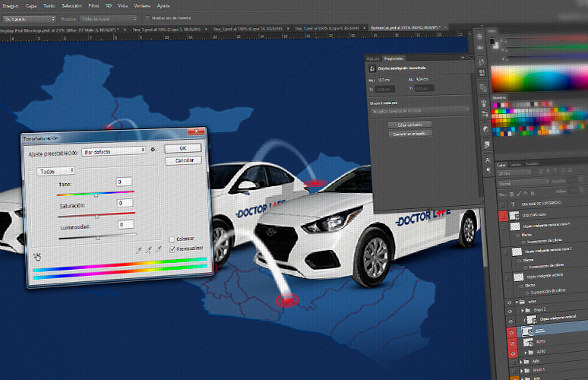Hide the 'autos' group layer

(509, 302)
